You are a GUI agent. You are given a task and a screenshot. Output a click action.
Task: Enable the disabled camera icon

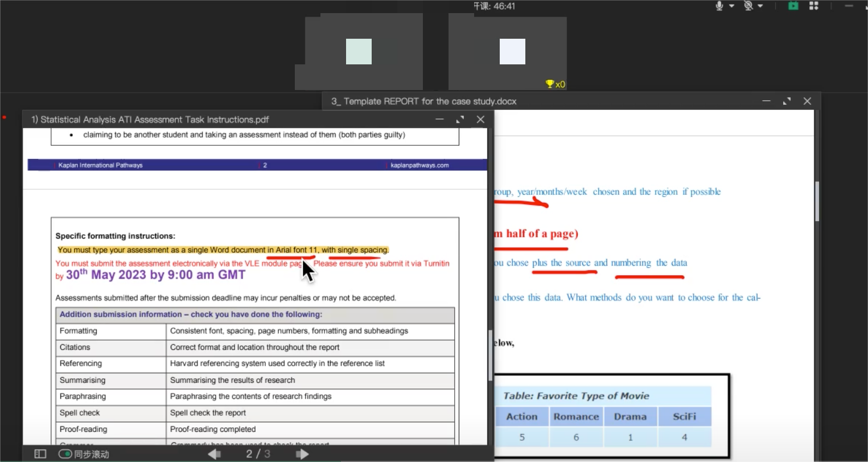click(x=748, y=6)
